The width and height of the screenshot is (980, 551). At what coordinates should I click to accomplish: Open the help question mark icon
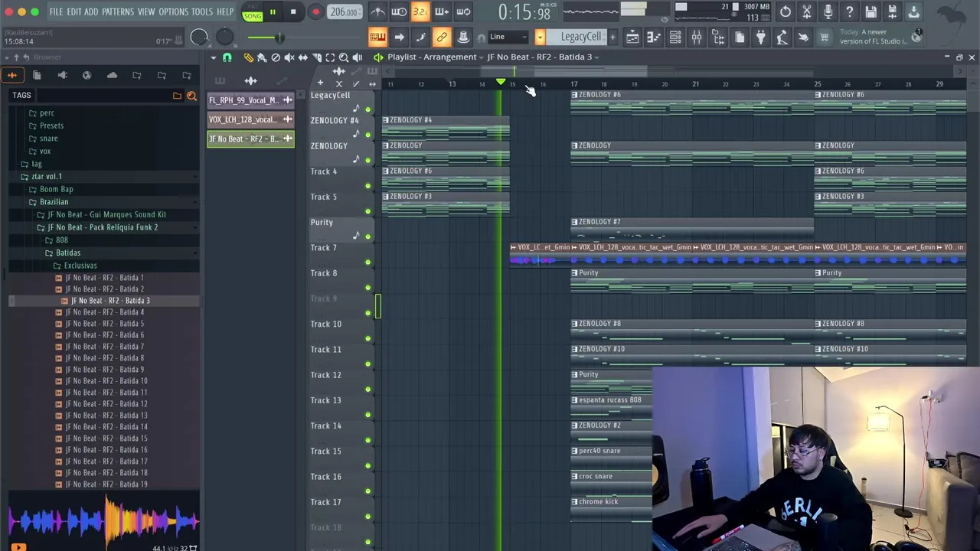pyautogui.click(x=850, y=11)
